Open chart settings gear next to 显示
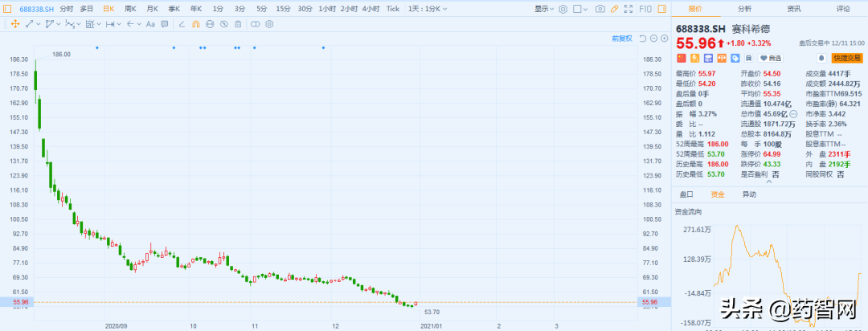The height and width of the screenshot is (331, 868). 563,10
